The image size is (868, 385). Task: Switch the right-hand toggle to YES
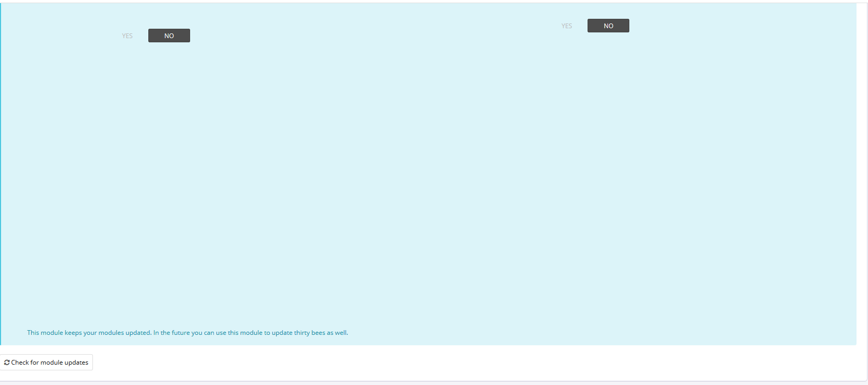567,26
